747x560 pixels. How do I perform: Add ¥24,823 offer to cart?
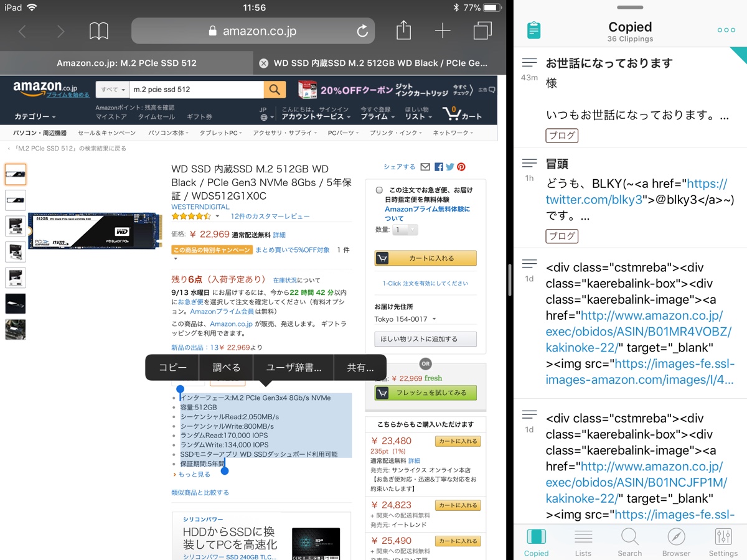pyautogui.click(x=458, y=505)
